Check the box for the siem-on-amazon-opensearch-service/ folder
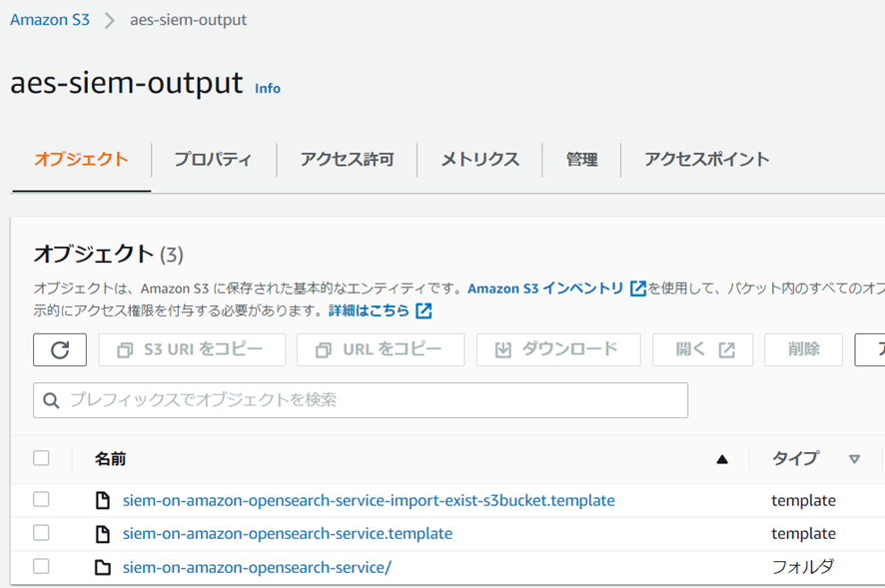The image size is (885, 588). (41, 566)
